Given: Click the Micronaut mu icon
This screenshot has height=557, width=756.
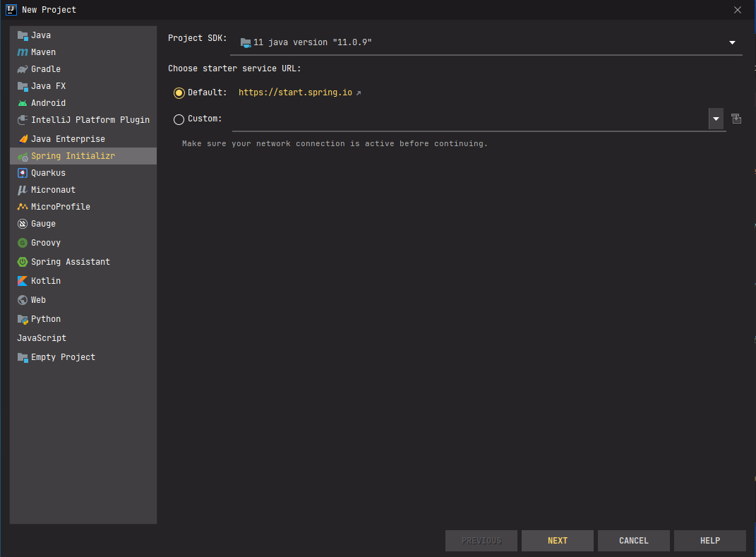Looking at the screenshot, I should tap(23, 190).
